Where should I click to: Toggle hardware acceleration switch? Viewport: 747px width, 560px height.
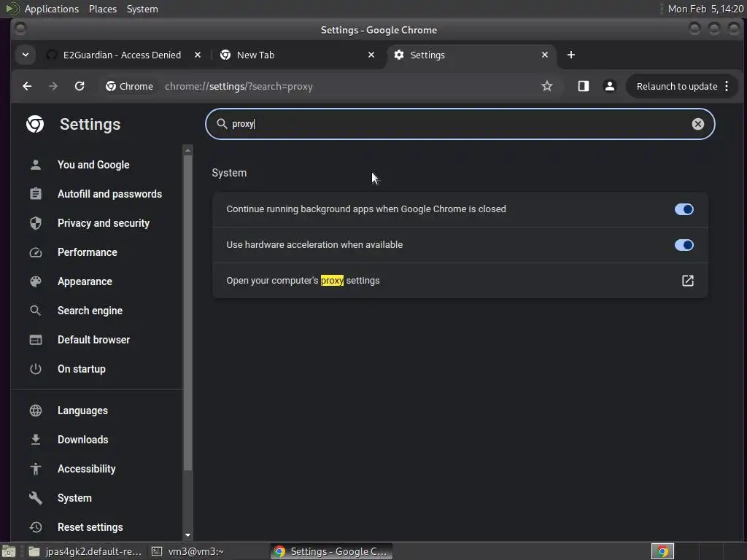[x=684, y=245]
